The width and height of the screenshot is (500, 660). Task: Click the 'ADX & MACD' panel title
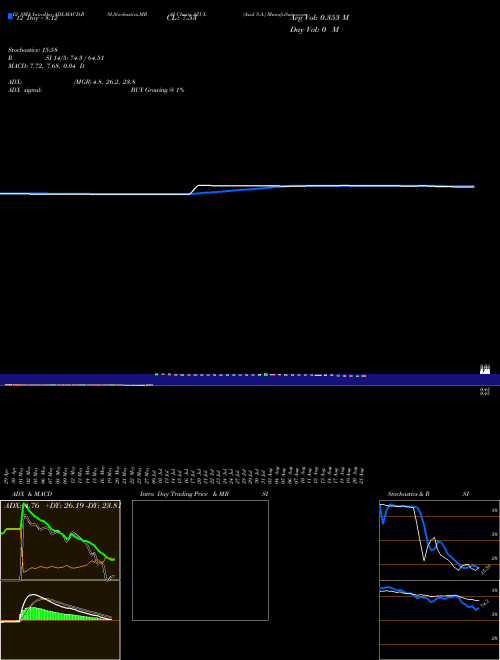[32, 494]
